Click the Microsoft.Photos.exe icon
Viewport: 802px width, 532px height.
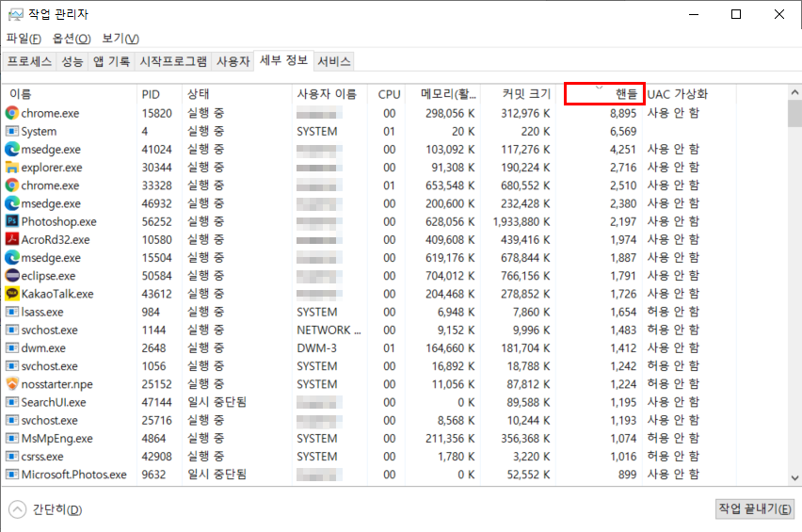[x=12, y=475]
